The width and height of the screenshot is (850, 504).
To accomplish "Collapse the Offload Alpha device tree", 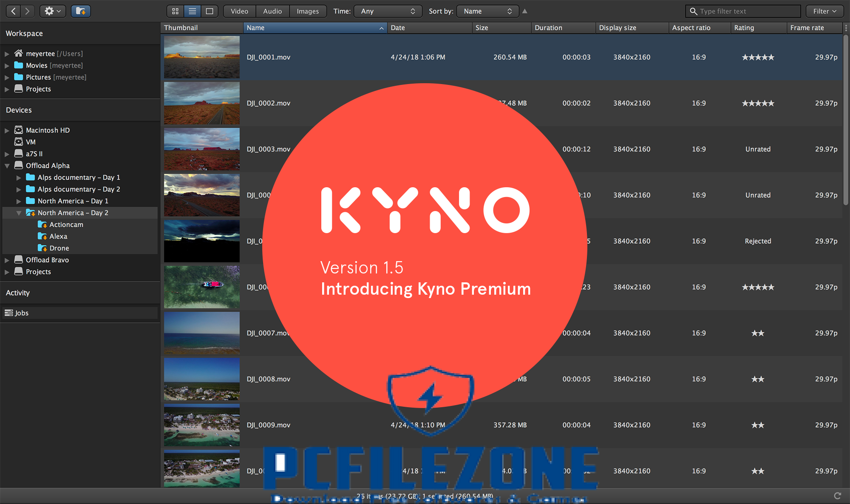I will pos(7,166).
